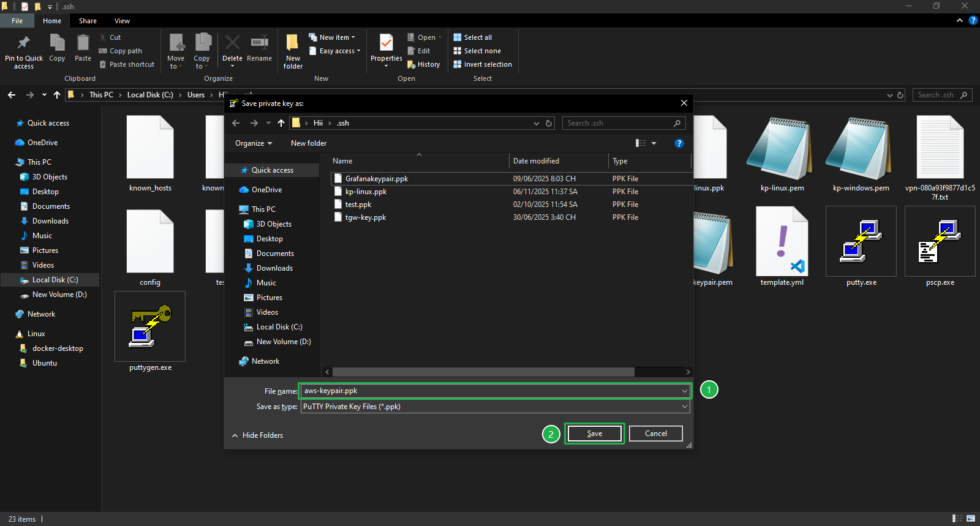Click the Copy to ribbon button
980x526 pixels.
click(x=202, y=51)
